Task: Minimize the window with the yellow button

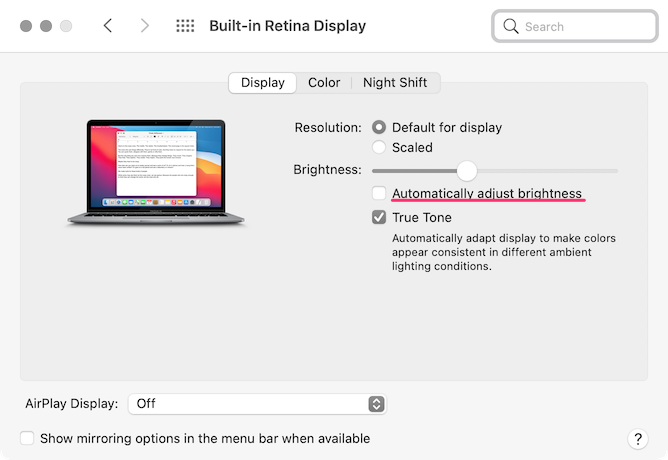Action: click(46, 26)
